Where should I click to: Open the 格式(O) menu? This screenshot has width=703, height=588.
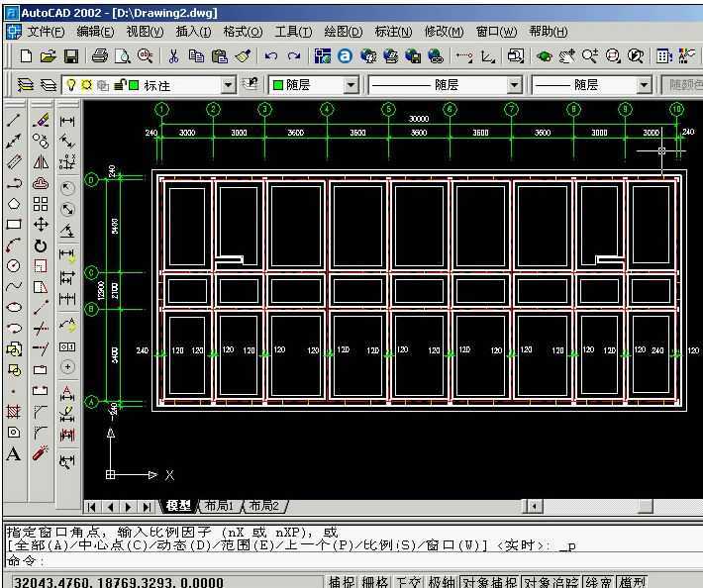(243, 32)
